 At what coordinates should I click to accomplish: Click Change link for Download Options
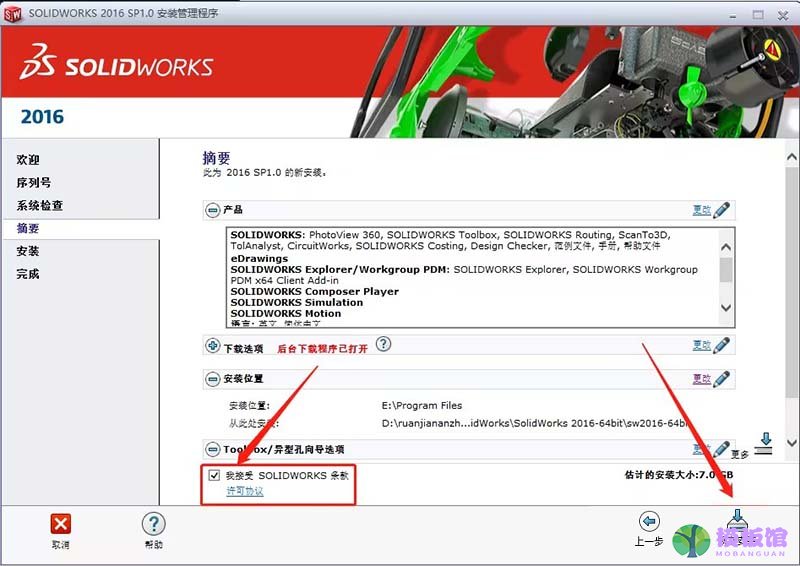click(x=702, y=346)
